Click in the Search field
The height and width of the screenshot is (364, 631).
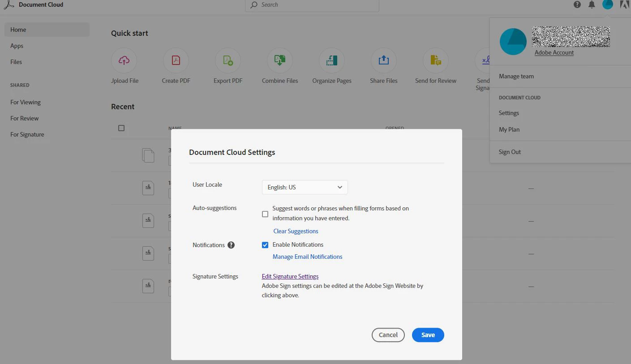312,5
